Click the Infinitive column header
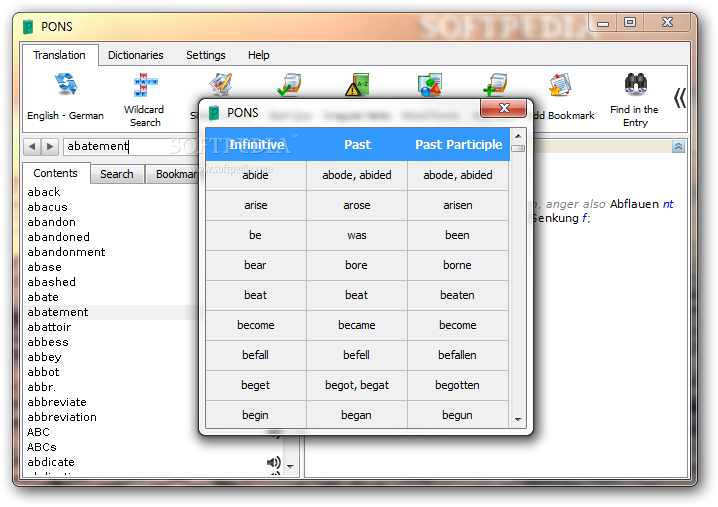The width and height of the screenshot is (718, 507). pyautogui.click(x=256, y=145)
